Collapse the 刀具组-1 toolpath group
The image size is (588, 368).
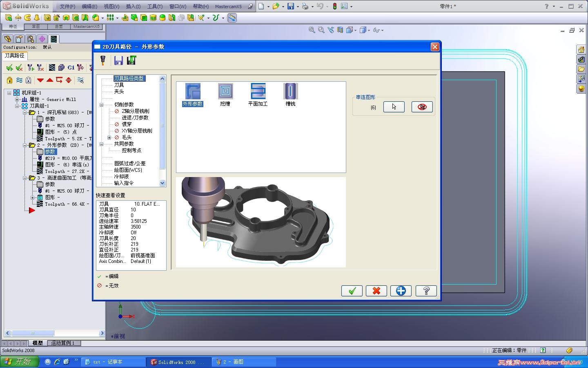coord(17,106)
